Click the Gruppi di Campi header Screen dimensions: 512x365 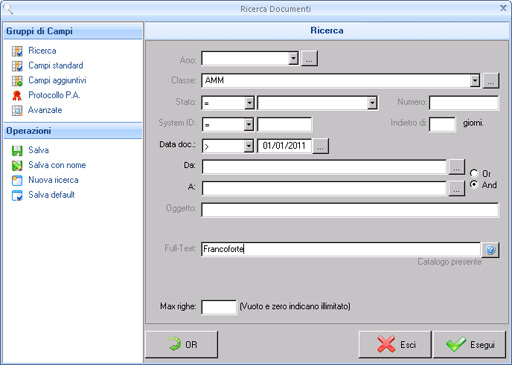pyautogui.click(x=73, y=31)
